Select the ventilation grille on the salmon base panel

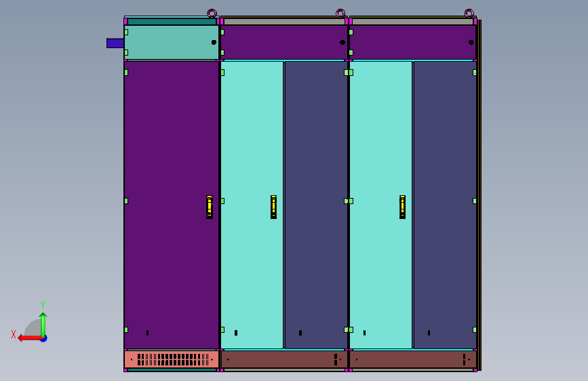pos(173,359)
